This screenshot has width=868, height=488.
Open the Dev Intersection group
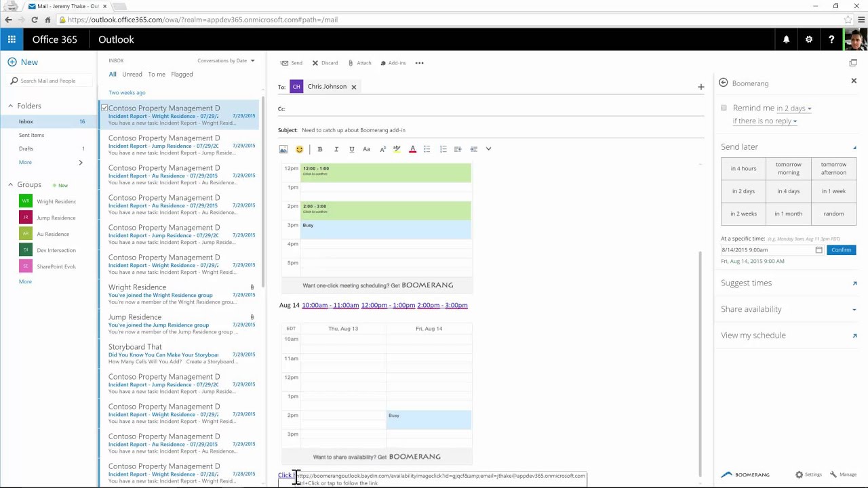pyautogui.click(x=49, y=250)
